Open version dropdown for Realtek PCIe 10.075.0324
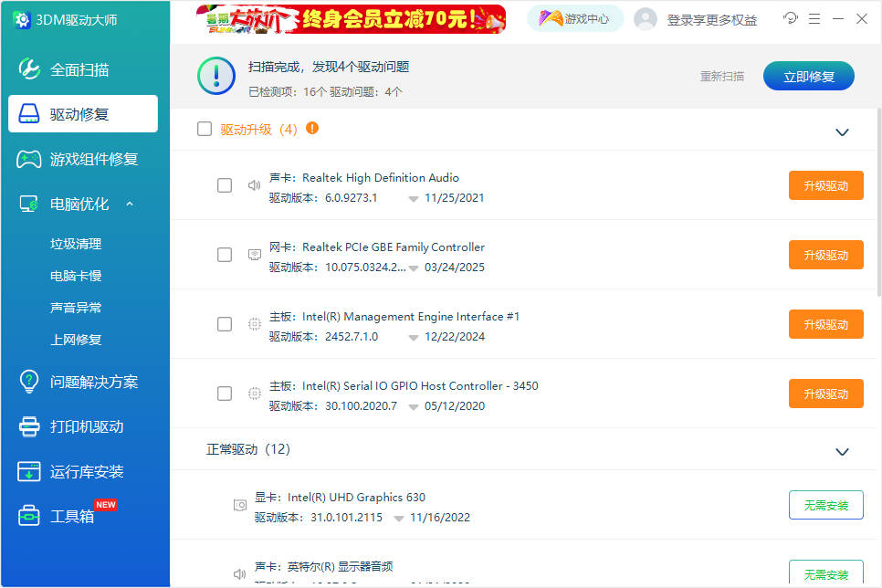882x588 pixels. pos(414,268)
